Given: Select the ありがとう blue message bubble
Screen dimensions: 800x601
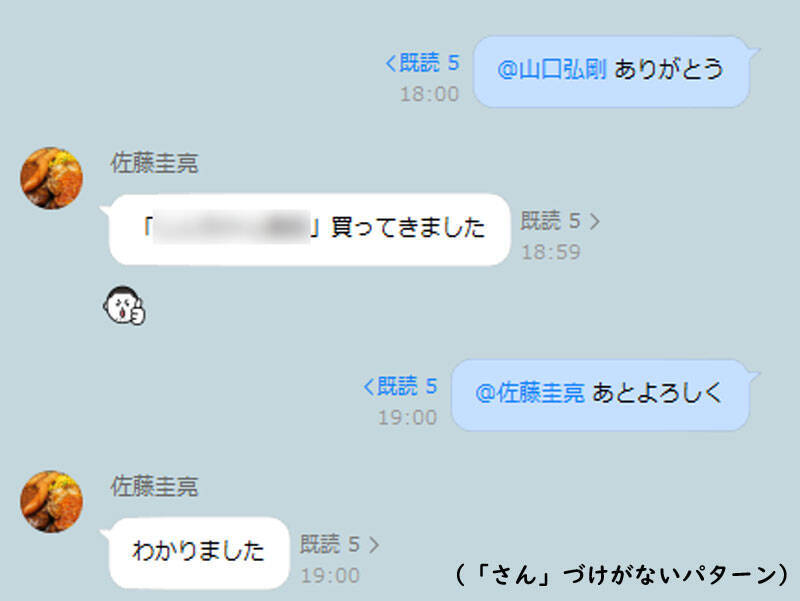Looking at the screenshot, I should 611,71.
